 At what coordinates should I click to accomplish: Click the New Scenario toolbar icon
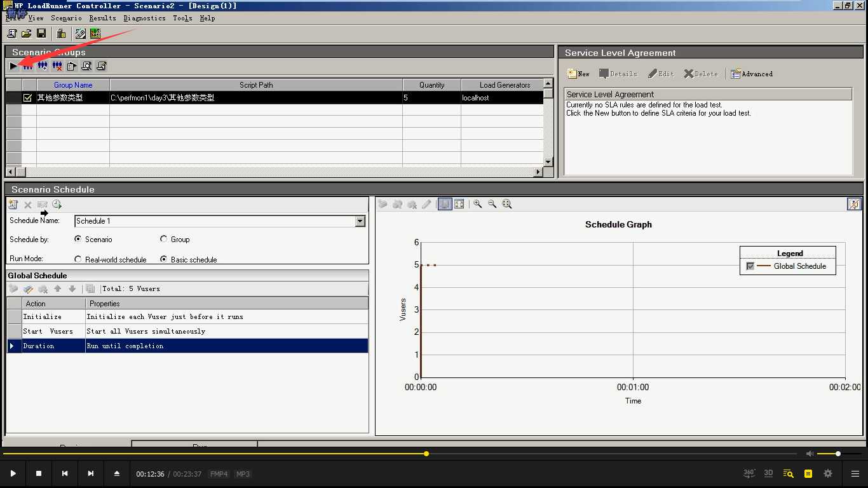click(11, 33)
